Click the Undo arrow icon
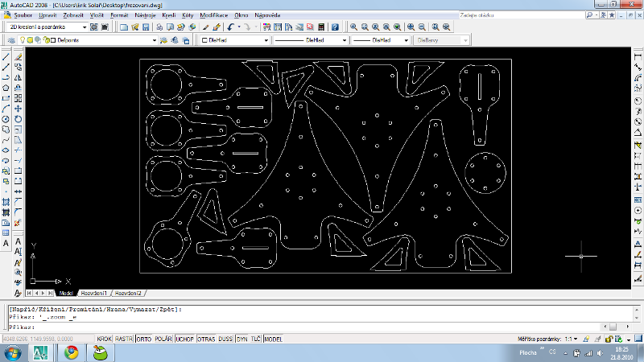This screenshot has height=362, width=644. (230, 27)
